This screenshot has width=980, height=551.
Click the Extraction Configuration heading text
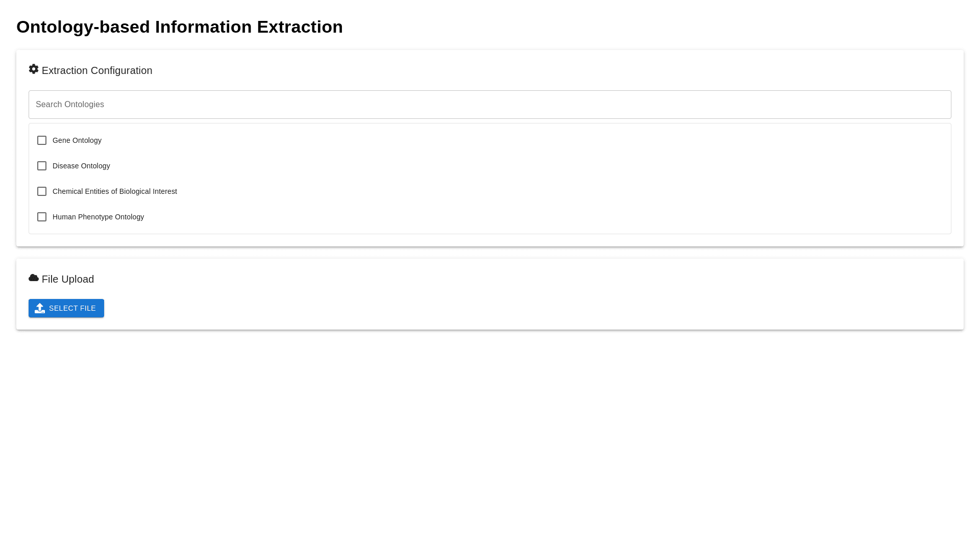tap(97, 71)
